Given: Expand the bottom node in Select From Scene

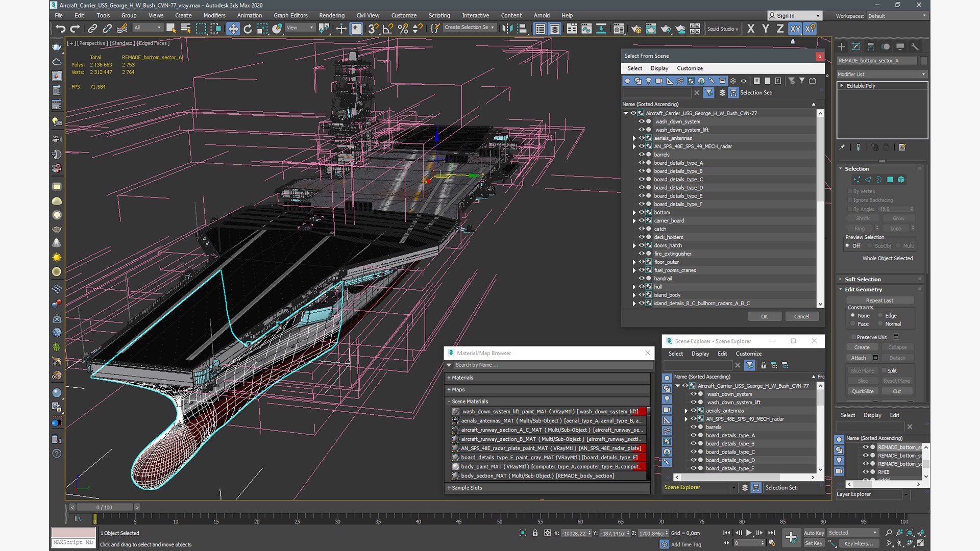Looking at the screenshot, I should pos(634,213).
